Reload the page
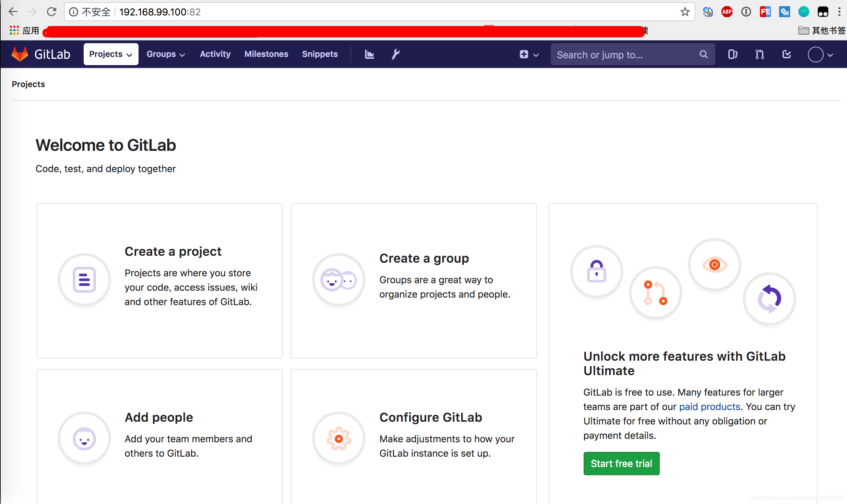 pos(52,12)
